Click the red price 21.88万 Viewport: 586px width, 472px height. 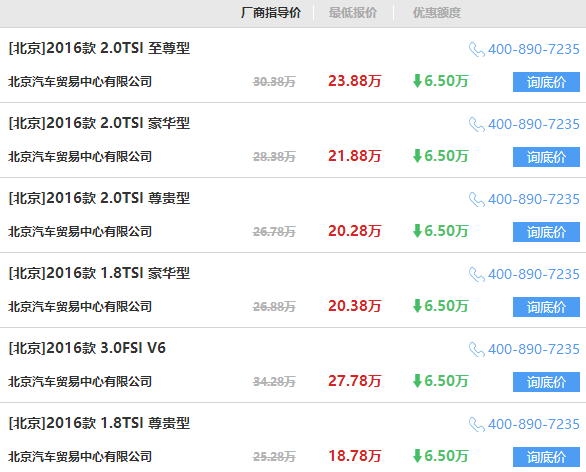[x=355, y=156]
